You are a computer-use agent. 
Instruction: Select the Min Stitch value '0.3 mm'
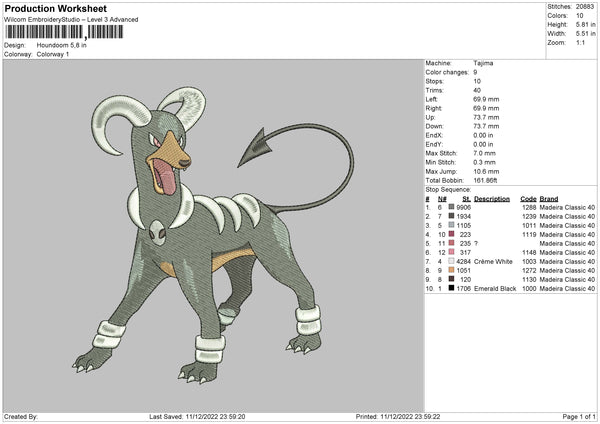(x=484, y=162)
